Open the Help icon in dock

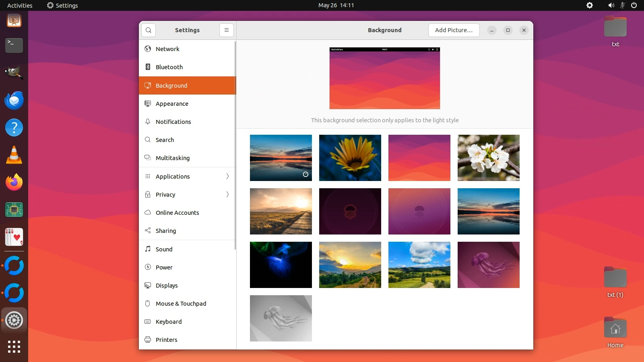14,128
